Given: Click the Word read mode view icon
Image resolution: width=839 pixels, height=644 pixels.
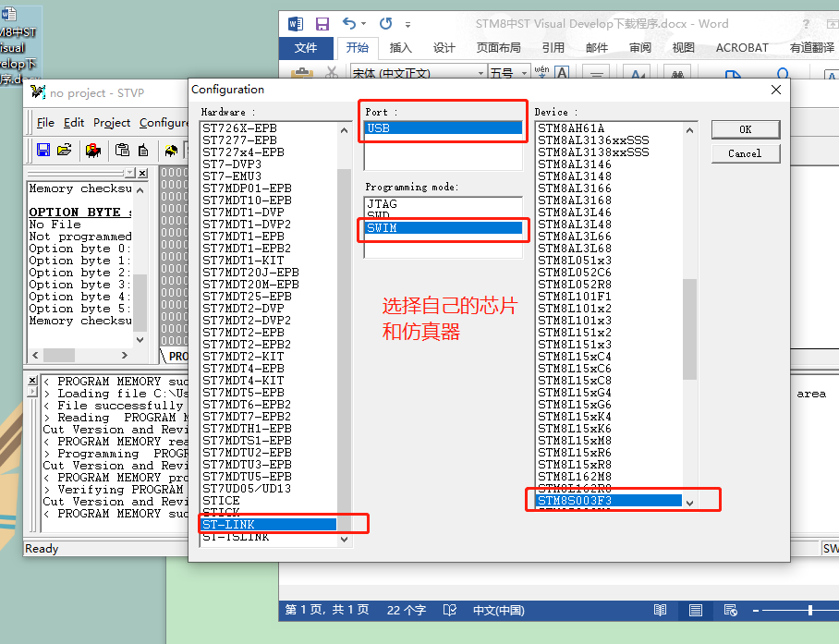Looking at the screenshot, I should pos(661,611).
